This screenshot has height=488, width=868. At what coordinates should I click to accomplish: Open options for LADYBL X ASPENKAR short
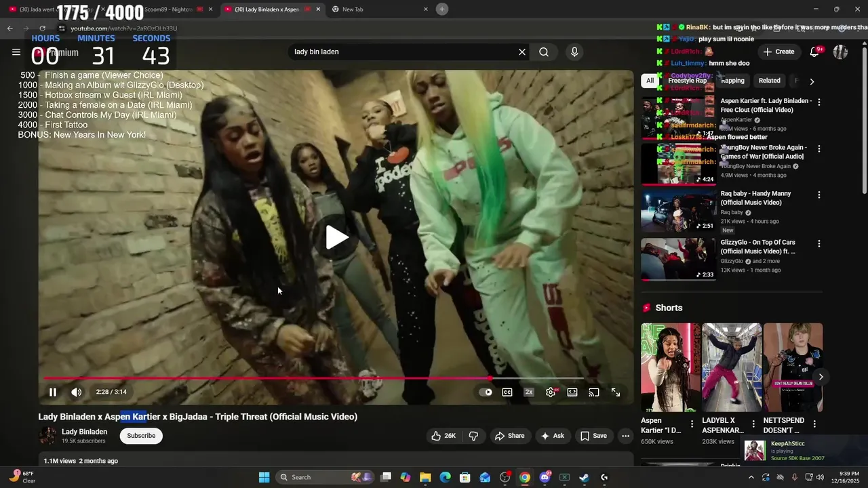(753, 424)
